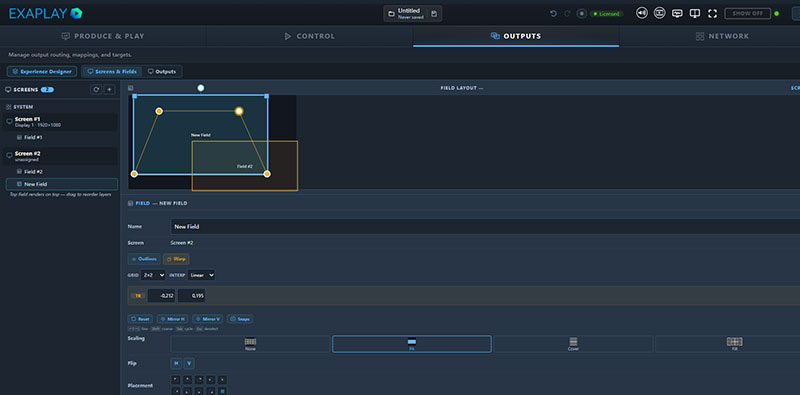Click the circled display preview icon
Screen dimensions: 800x395
(660, 13)
